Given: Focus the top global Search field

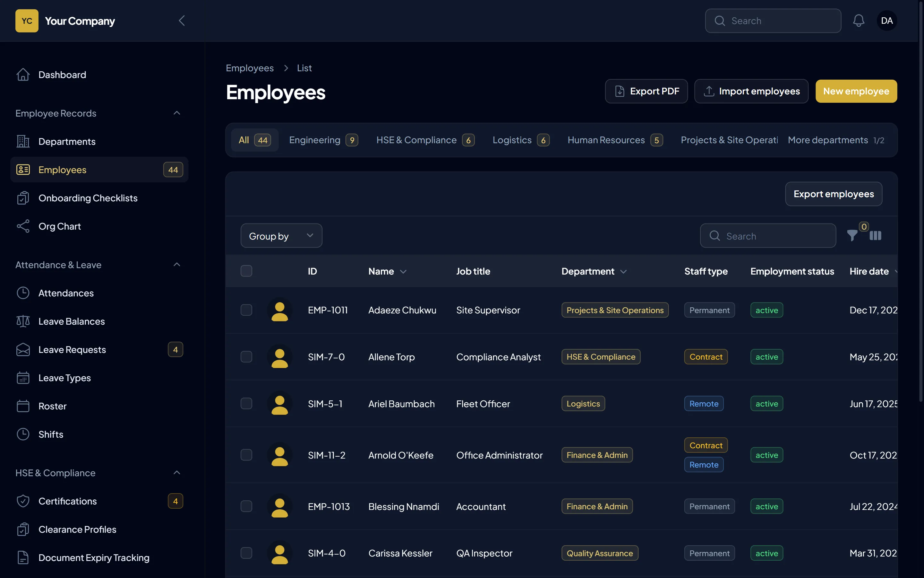Looking at the screenshot, I should coord(773,21).
